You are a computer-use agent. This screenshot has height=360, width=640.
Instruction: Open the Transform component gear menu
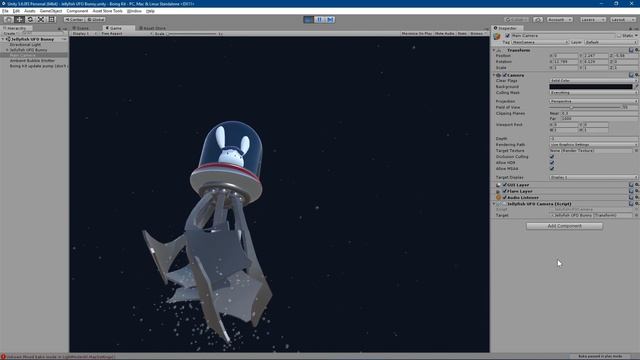pyautogui.click(x=637, y=50)
